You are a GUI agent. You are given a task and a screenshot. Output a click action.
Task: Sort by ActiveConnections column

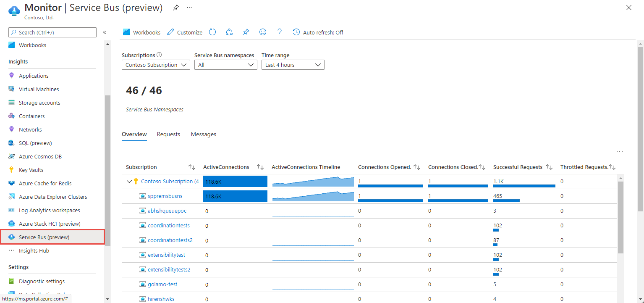[x=260, y=167]
